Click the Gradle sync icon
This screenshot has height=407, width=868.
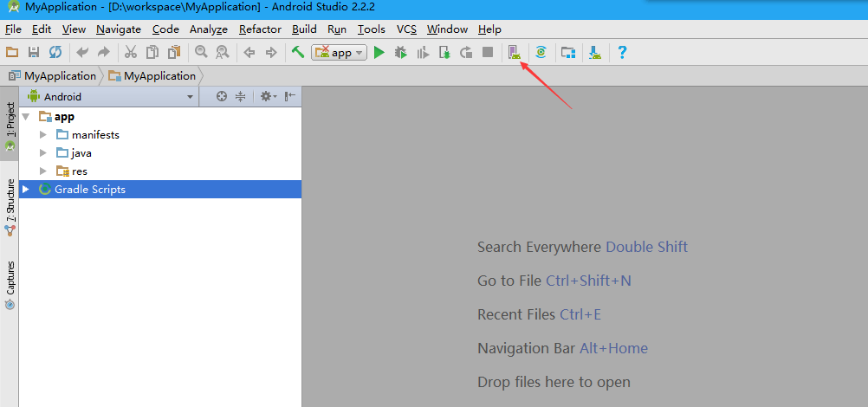point(541,53)
